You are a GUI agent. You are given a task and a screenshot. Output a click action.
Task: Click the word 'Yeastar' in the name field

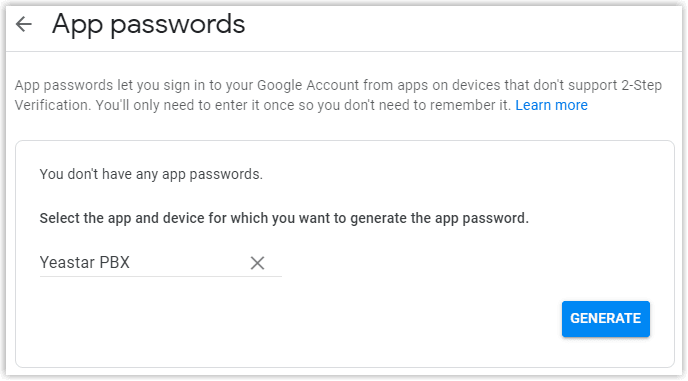(x=68, y=262)
